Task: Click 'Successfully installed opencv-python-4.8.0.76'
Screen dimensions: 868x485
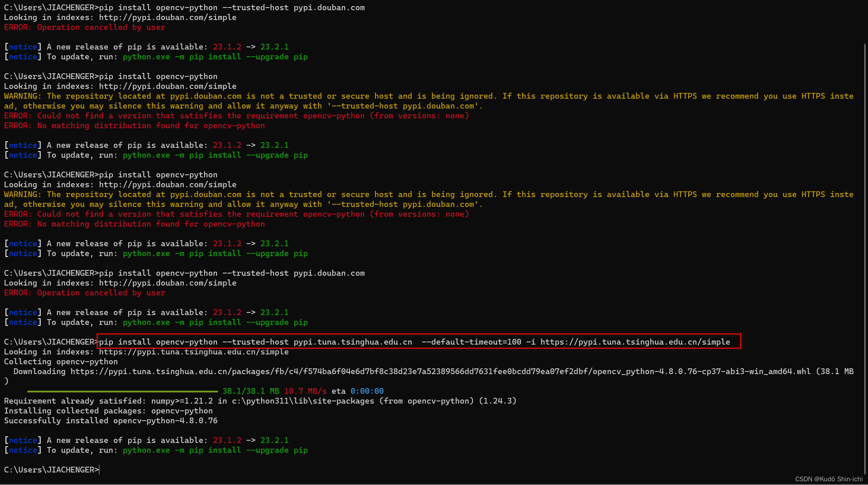Action: pos(111,421)
